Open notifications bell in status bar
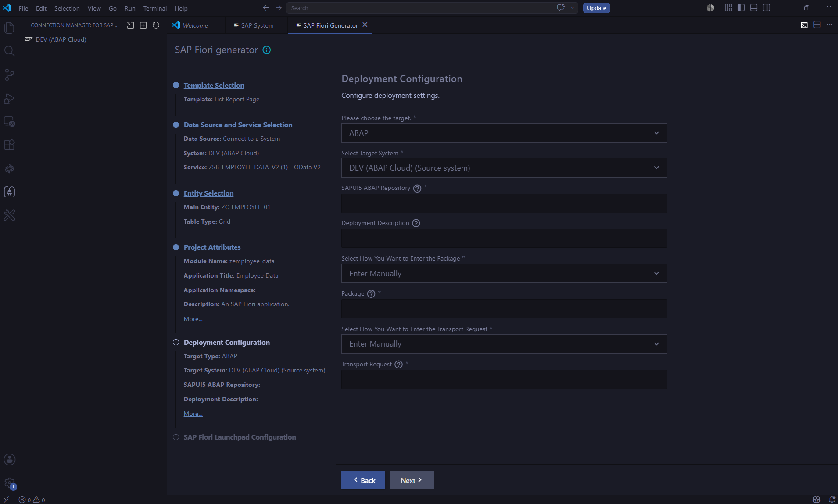838x504 pixels. pyautogui.click(x=832, y=500)
